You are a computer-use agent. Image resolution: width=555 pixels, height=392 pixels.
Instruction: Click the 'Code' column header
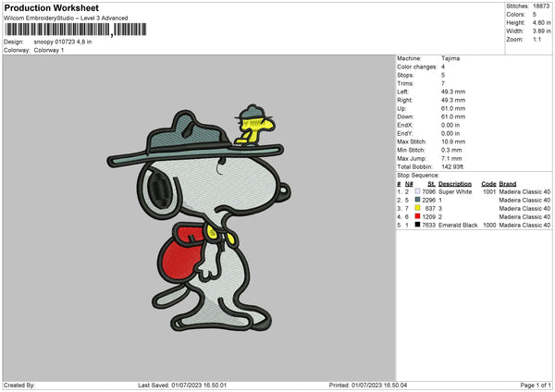point(488,184)
